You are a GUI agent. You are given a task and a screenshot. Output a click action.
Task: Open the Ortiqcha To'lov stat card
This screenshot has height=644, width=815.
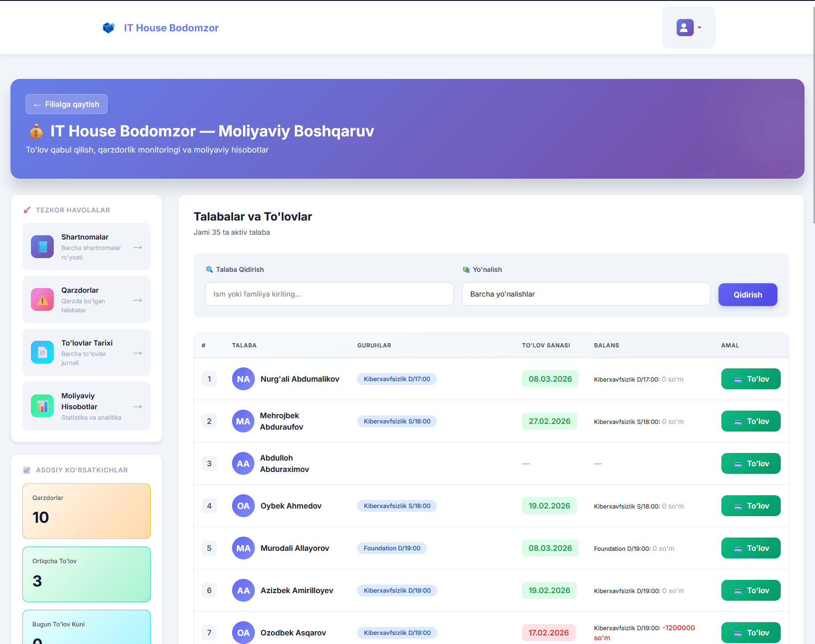87,574
